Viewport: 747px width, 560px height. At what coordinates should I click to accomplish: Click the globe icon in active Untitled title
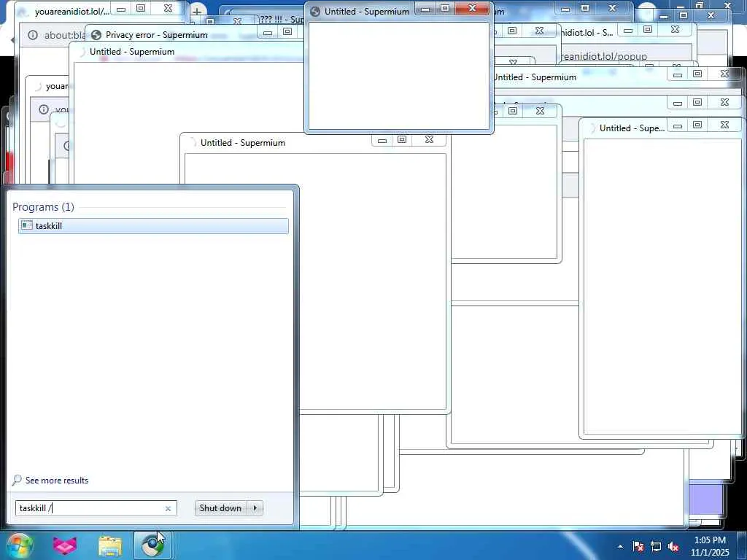[315, 12]
